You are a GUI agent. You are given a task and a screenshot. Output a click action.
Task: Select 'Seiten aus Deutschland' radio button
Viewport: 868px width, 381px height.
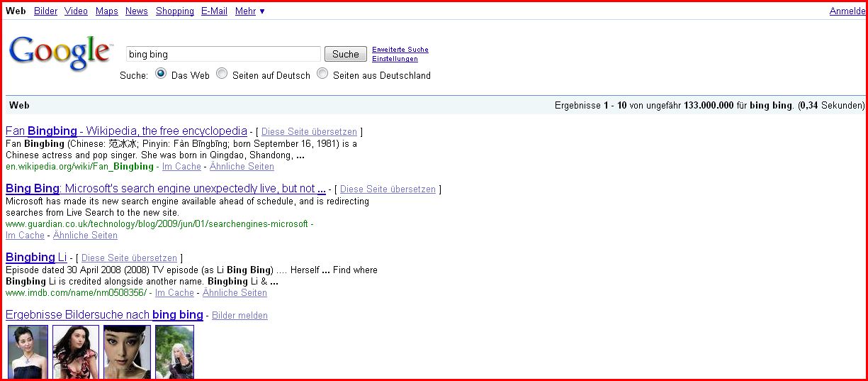[322, 73]
